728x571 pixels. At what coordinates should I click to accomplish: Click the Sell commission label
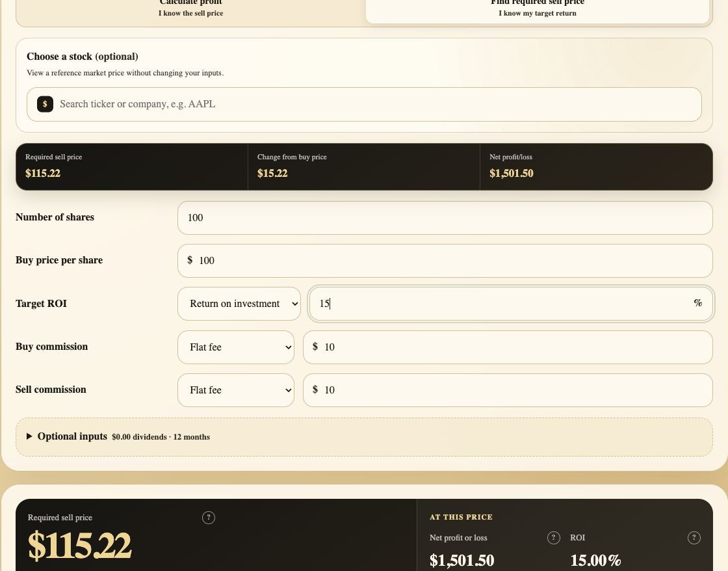(x=51, y=390)
